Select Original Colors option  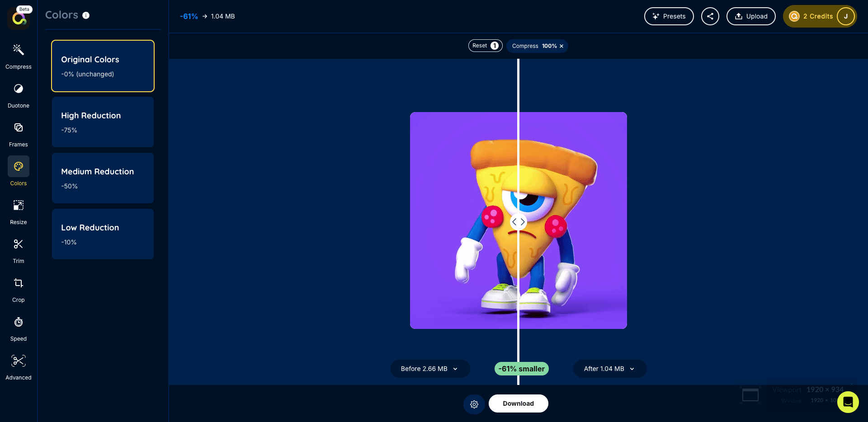point(103,66)
